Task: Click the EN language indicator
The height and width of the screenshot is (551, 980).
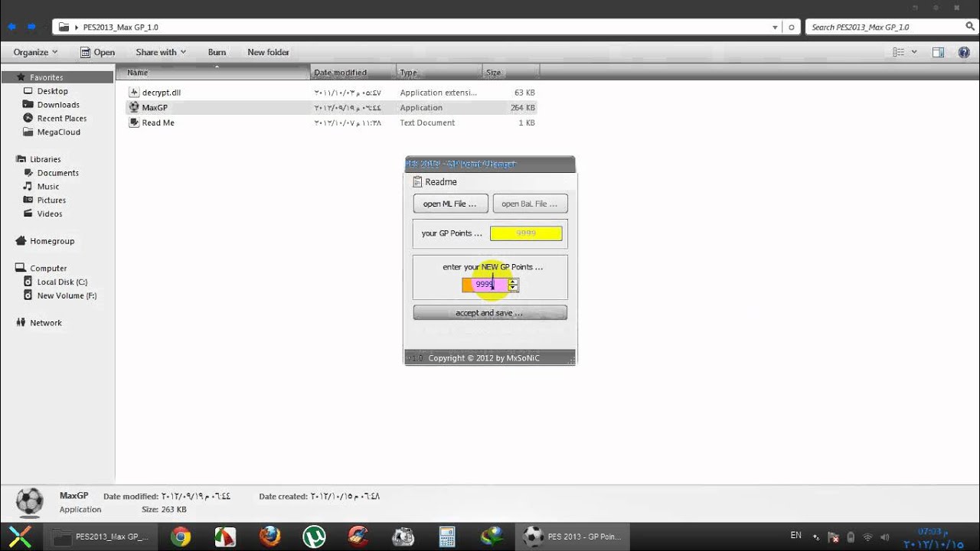Action: pyautogui.click(x=795, y=536)
